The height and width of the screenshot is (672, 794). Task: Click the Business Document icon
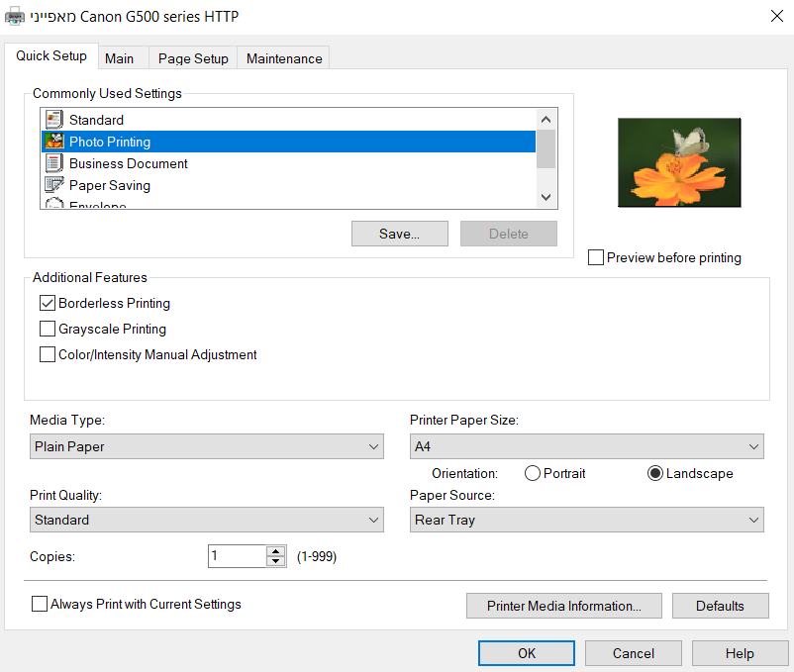tap(53, 163)
